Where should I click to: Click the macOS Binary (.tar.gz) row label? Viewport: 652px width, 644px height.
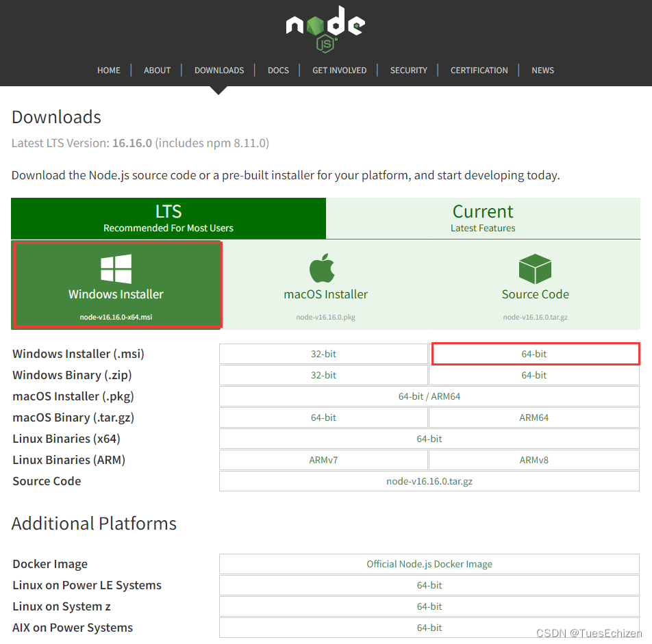tap(73, 417)
